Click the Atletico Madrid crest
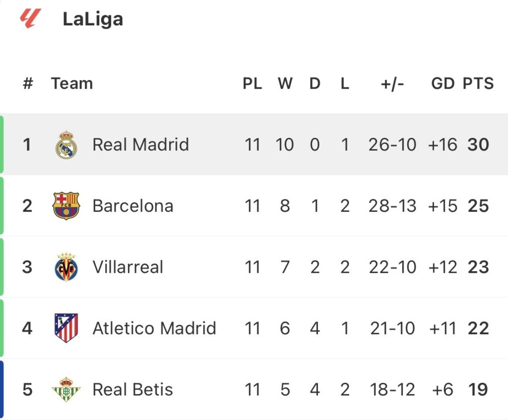508x420 pixels. coord(66,328)
